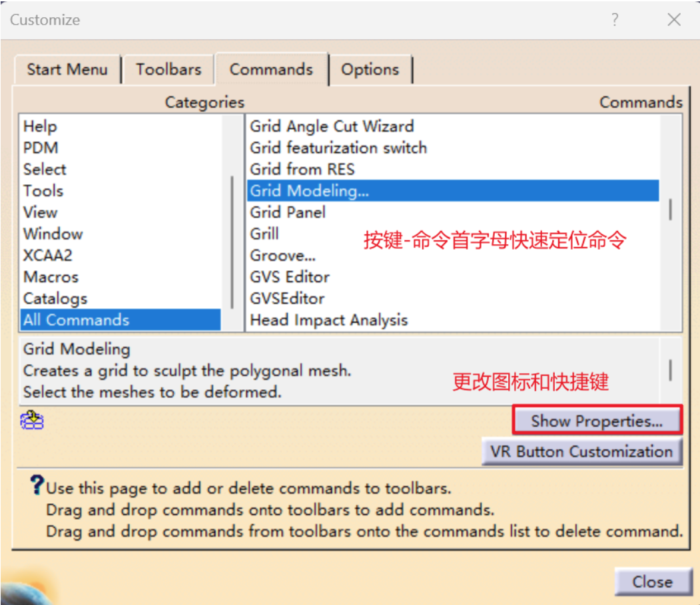The width and height of the screenshot is (700, 605).
Task: Select the Help category
Action: (121, 126)
